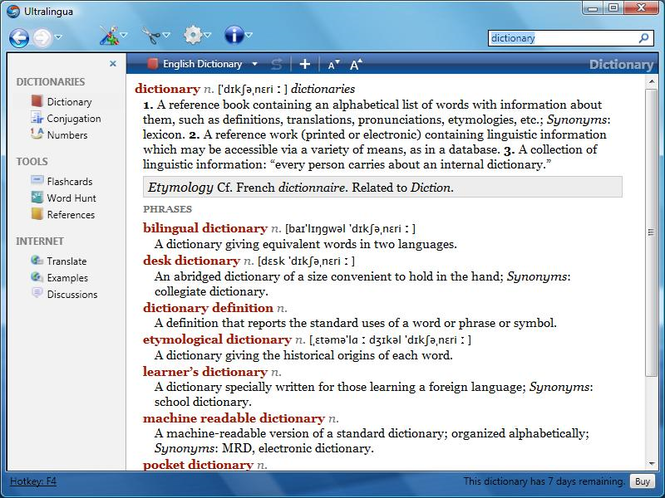
Task: Open the history dropdown next to forward arrow
Action: click(59, 37)
